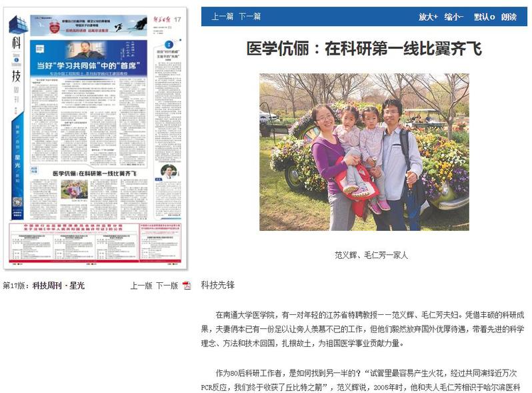Enlarge text with 放大+
The image size is (532, 393).
click(428, 17)
